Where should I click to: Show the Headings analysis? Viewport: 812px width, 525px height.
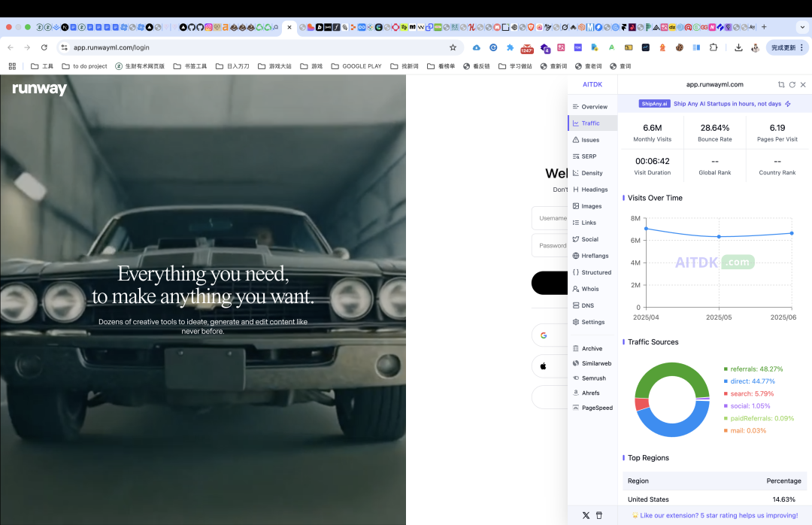[592, 190]
